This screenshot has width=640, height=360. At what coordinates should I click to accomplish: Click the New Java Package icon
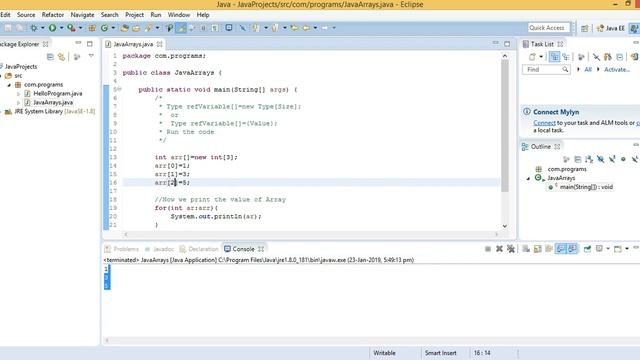(92, 28)
